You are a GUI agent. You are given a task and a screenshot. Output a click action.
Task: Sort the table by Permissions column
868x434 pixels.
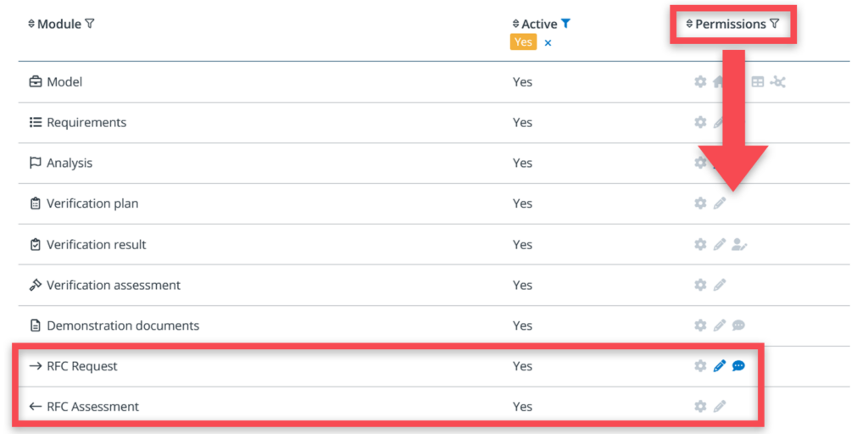pos(689,25)
